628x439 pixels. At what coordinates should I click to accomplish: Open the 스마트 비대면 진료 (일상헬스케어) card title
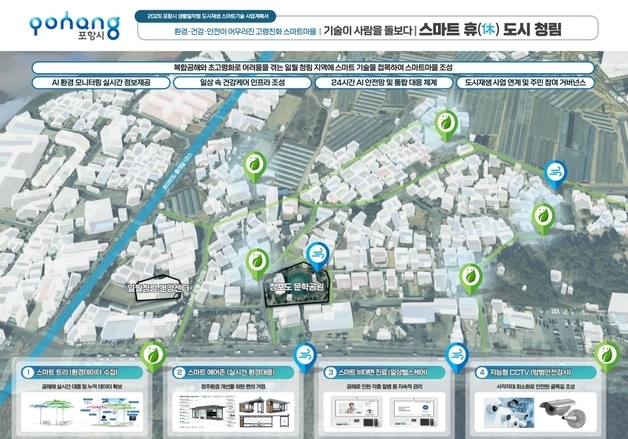383,373
